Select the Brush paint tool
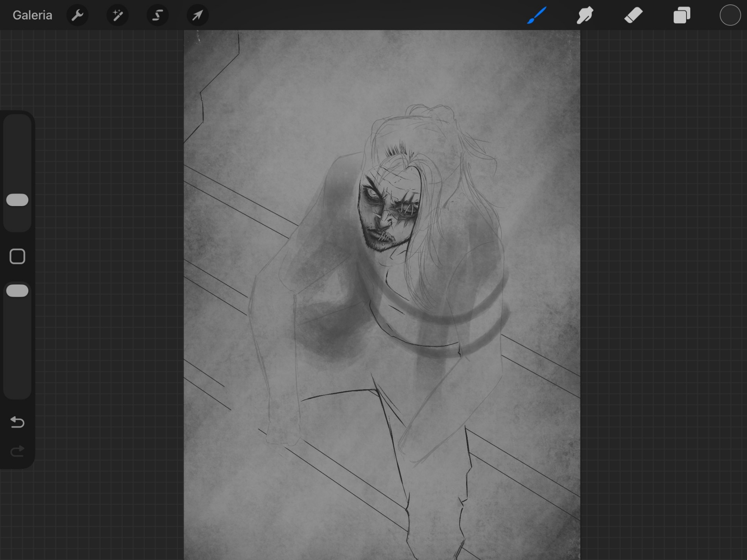Viewport: 747px width, 560px height. pos(537,15)
